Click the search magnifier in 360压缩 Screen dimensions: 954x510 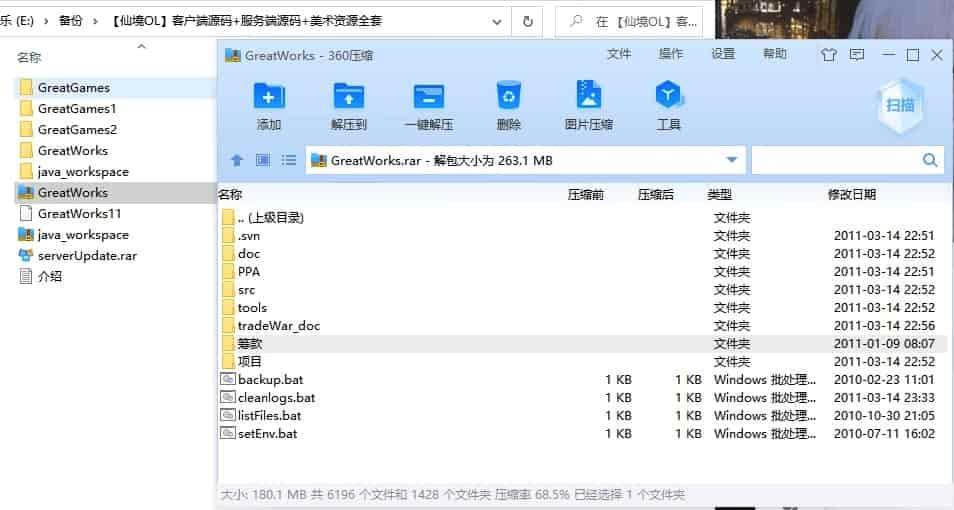[x=930, y=160]
